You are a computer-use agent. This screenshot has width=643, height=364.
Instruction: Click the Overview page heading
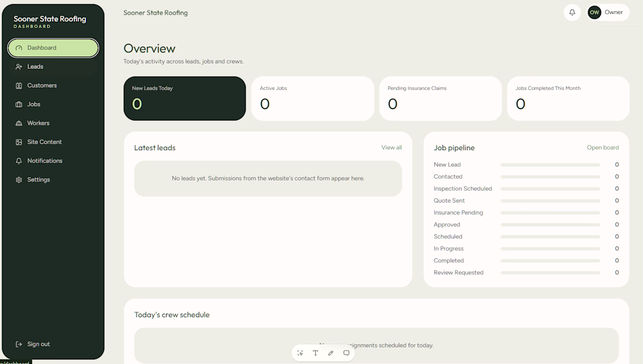pos(150,48)
